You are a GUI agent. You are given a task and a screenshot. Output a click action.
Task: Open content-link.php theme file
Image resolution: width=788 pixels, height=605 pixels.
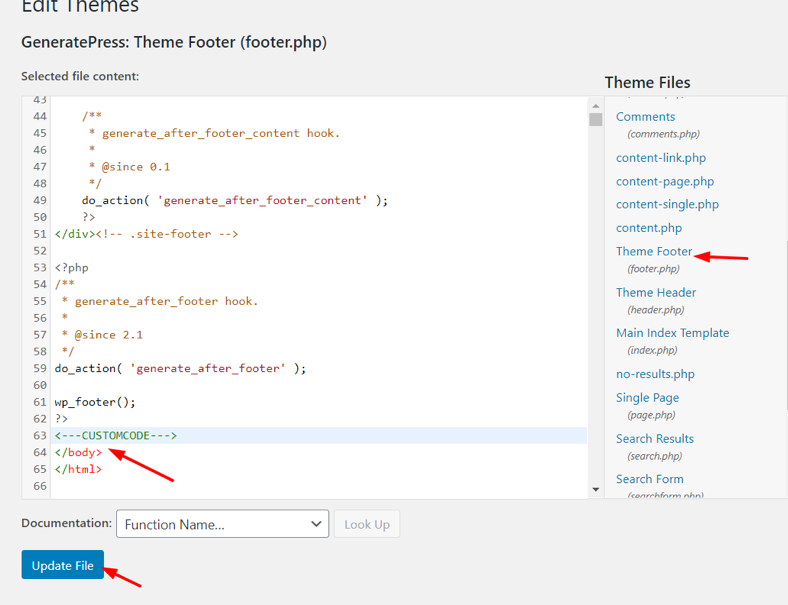pos(661,158)
